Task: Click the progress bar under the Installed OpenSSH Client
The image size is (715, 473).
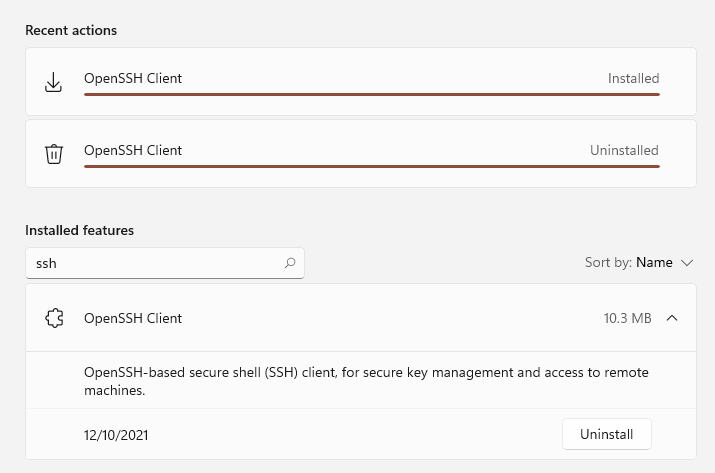Action: pyautogui.click(x=372, y=94)
